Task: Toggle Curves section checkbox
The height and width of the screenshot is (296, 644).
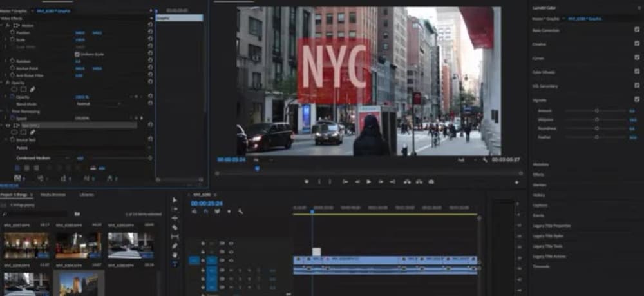Action: tap(637, 57)
